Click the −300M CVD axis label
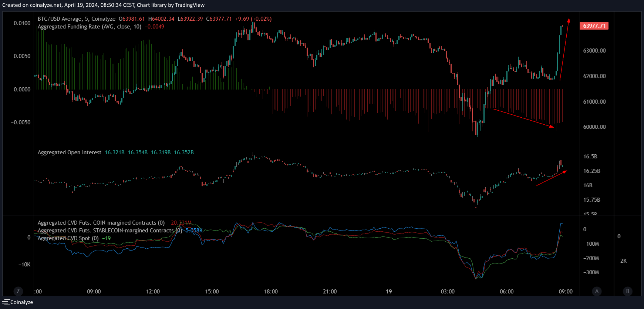Screen dimensions: 644x309 point(591,272)
